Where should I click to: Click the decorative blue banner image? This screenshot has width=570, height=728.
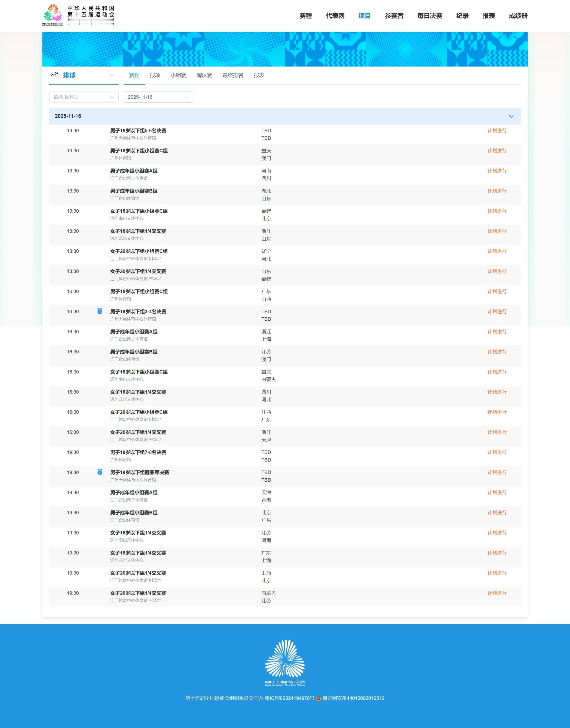285,49
